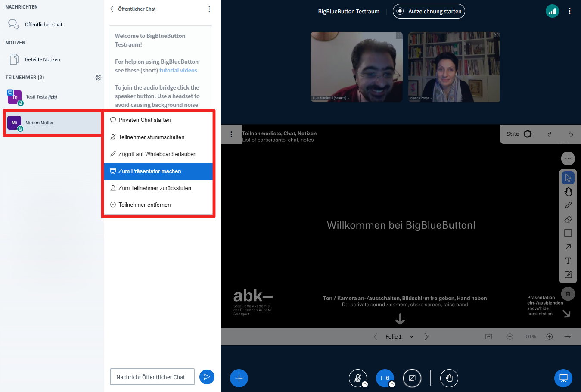Toggle microphone mute
The width and height of the screenshot is (581, 392).
pyautogui.click(x=357, y=378)
